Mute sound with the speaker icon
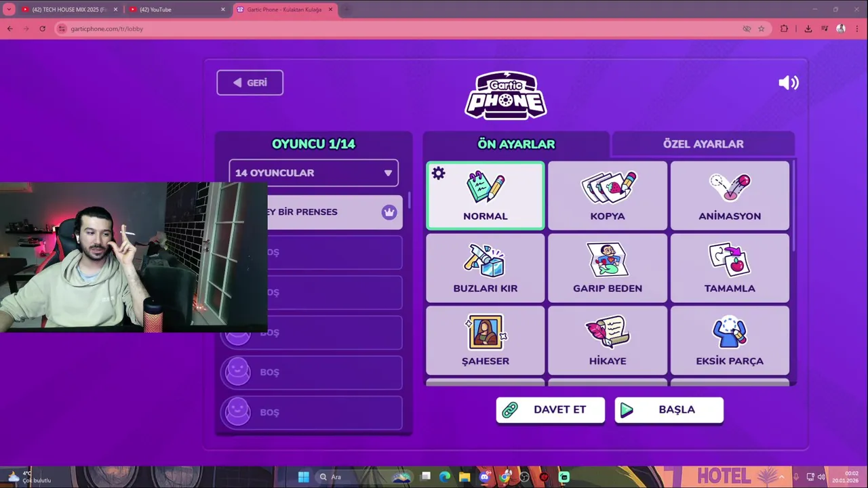The width and height of the screenshot is (868, 488). (x=788, y=83)
